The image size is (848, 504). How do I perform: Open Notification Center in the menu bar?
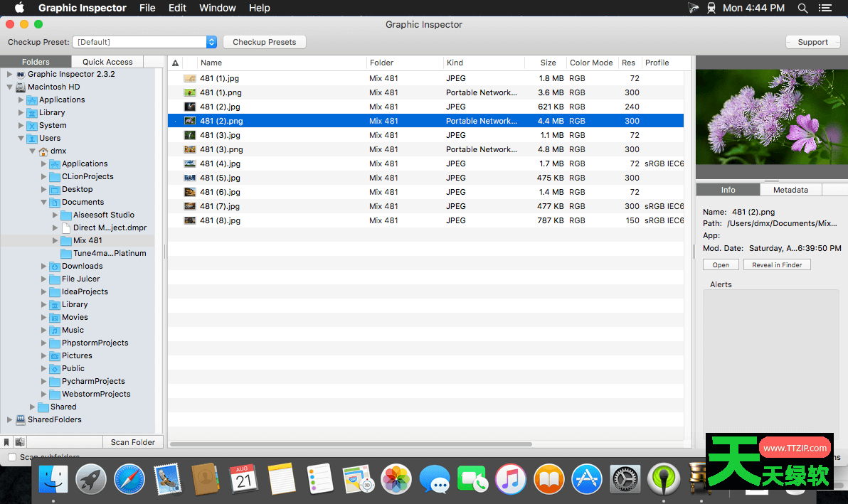tap(825, 8)
